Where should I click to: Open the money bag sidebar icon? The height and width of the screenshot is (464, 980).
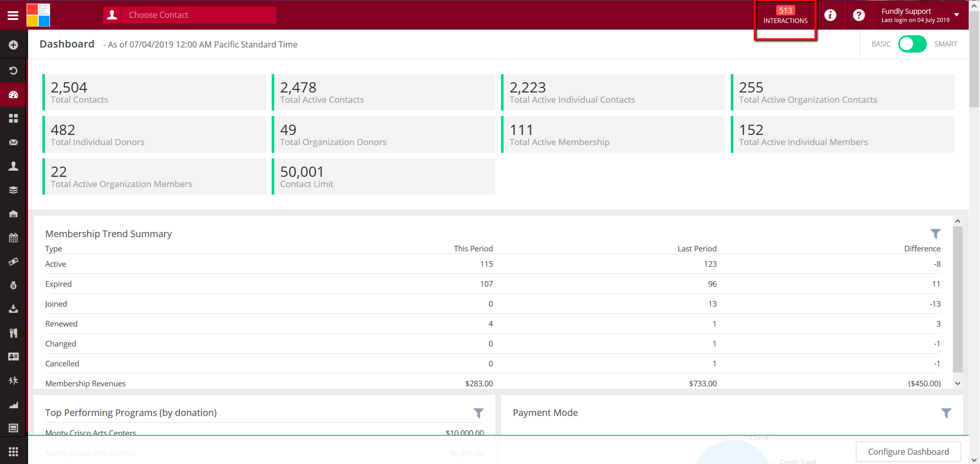coord(13,285)
